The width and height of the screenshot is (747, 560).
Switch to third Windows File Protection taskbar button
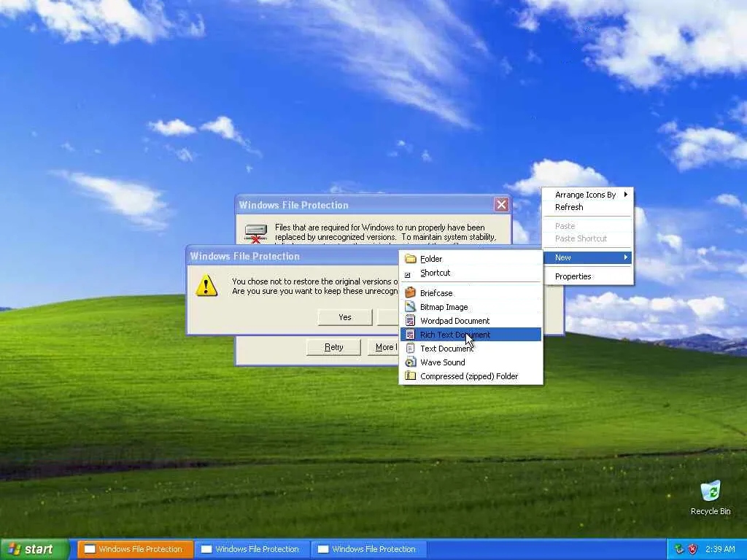[x=368, y=549]
